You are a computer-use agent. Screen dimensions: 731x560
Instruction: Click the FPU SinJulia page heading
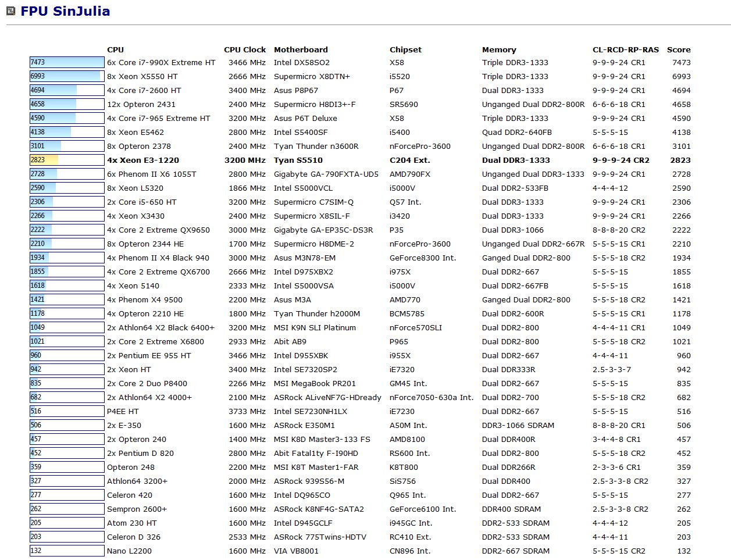(65, 11)
